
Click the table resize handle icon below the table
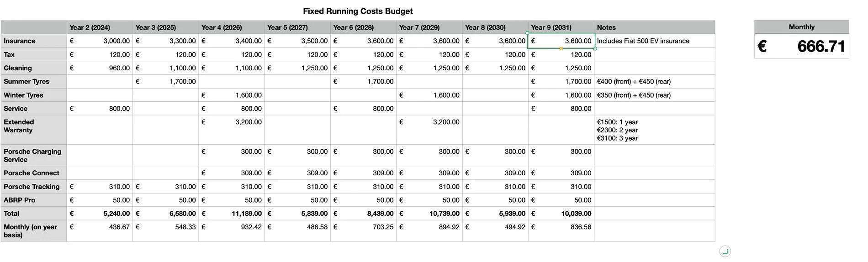coord(725,251)
